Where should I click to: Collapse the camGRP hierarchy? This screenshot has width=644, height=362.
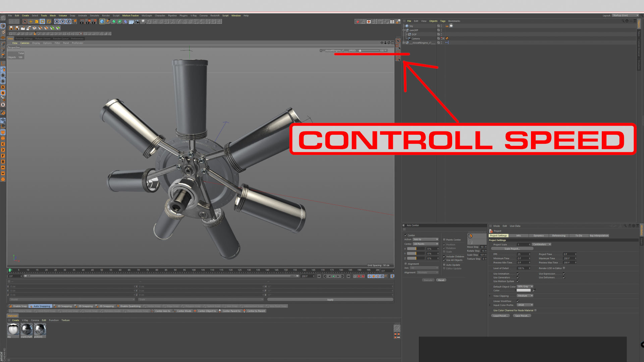tap(404, 30)
